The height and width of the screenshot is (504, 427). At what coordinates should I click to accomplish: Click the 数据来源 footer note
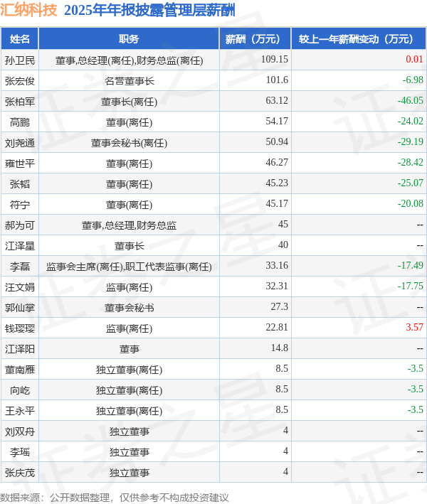pos(115,498)
